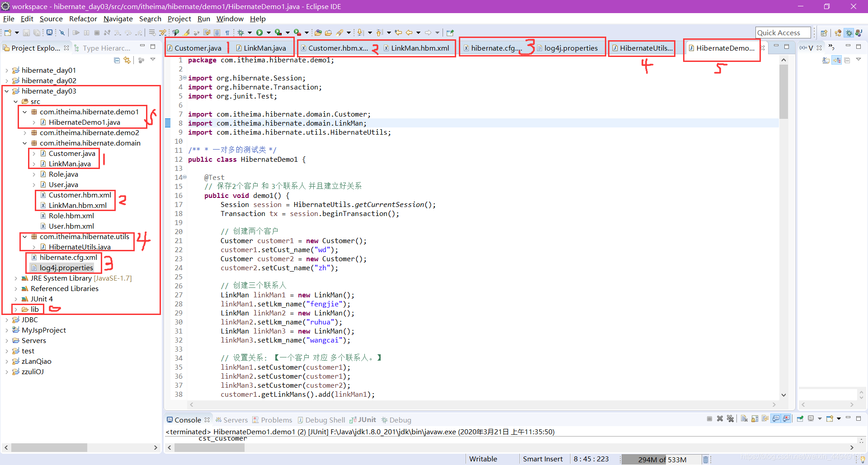Screen dimensions: 868x465
Task: Click the Debug icon in the toolbar
Action: 241,33
